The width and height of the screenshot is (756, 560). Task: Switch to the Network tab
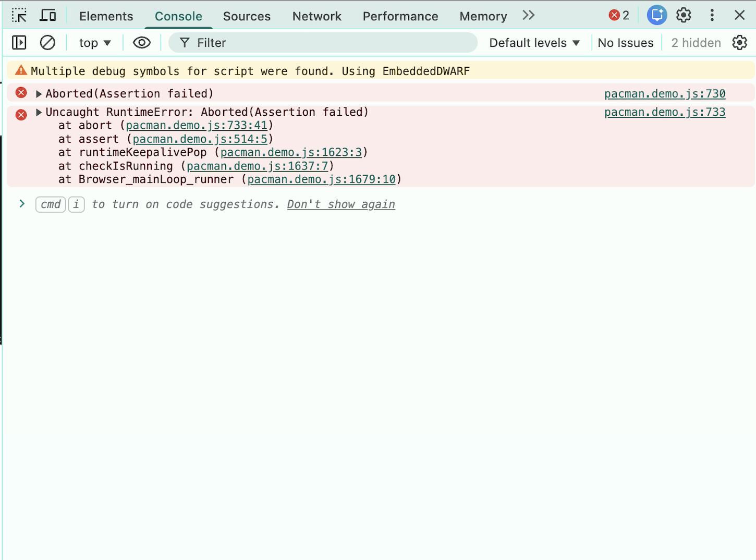pos(316,16)
